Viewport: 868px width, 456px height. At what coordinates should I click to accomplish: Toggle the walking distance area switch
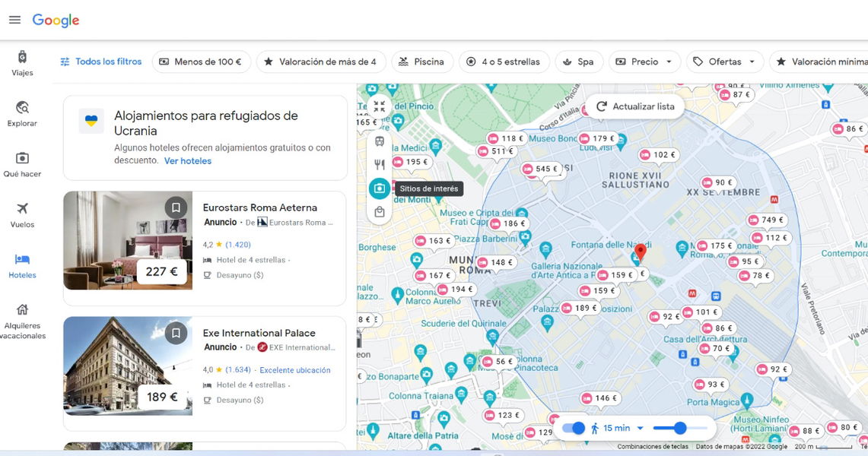[x=573, y=429]
